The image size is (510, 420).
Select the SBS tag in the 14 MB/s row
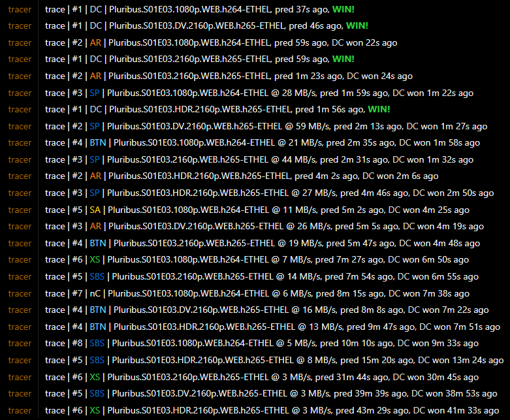97,276
